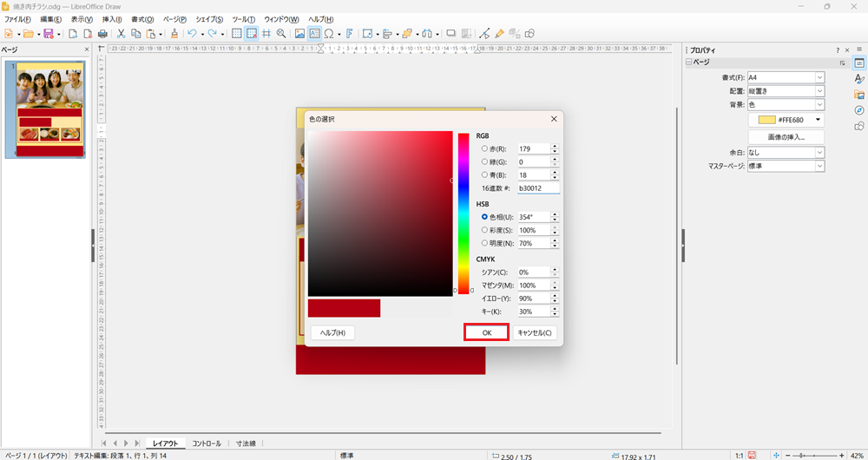
Task: Open the 配置 orientation dropdown
Action: [x=819, y=91]
